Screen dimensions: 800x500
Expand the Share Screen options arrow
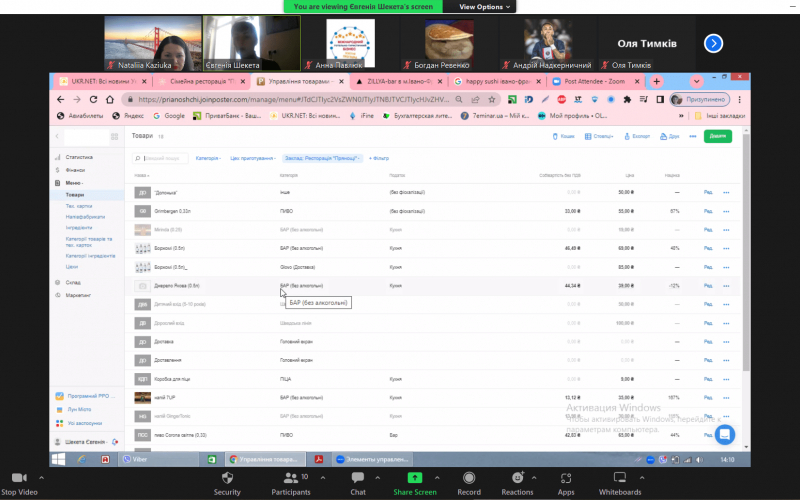coord(437,478)
